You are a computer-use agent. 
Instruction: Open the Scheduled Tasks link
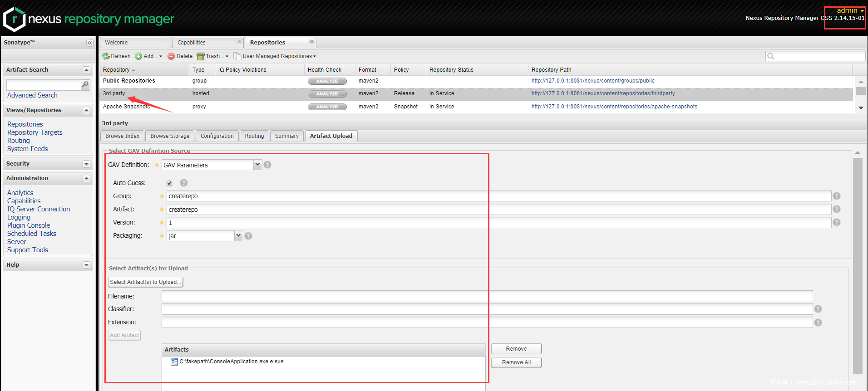point(32,234)
